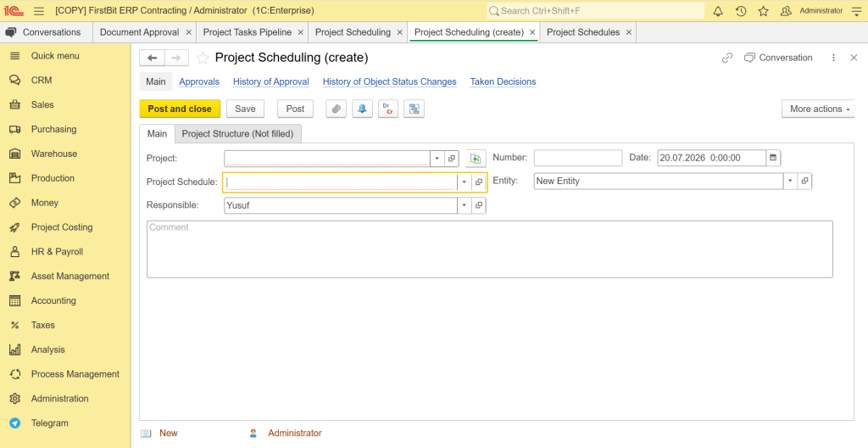Open notifications bell in the top bar

point(718,10)
